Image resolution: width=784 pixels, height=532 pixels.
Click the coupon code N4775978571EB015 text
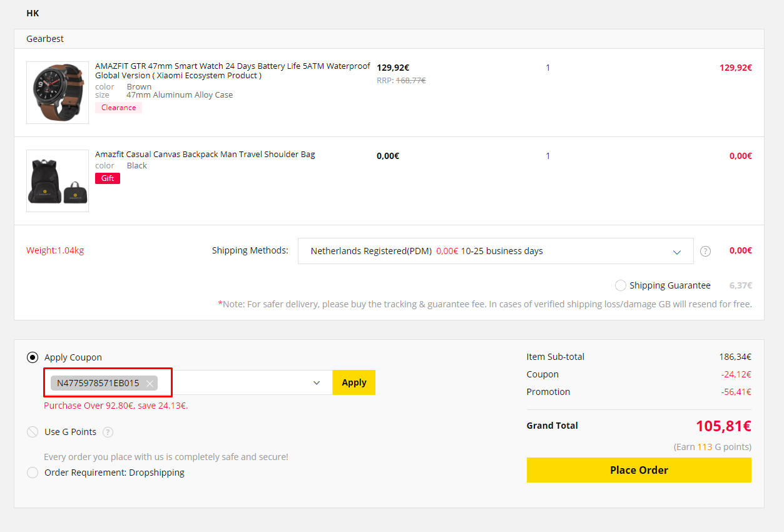[98, 383]
